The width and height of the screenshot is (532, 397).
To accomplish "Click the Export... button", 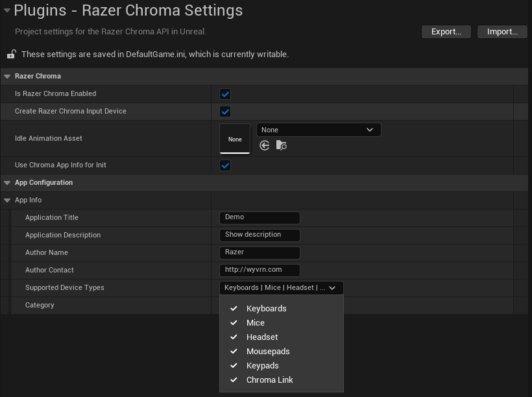I will [446, 32].
